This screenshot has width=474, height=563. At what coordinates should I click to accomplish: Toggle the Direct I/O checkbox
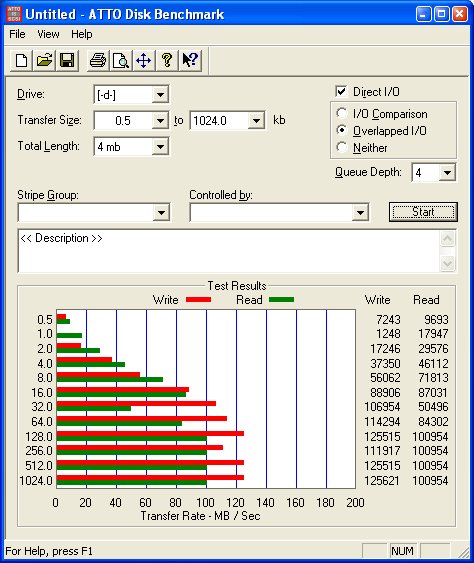[341, 92]
